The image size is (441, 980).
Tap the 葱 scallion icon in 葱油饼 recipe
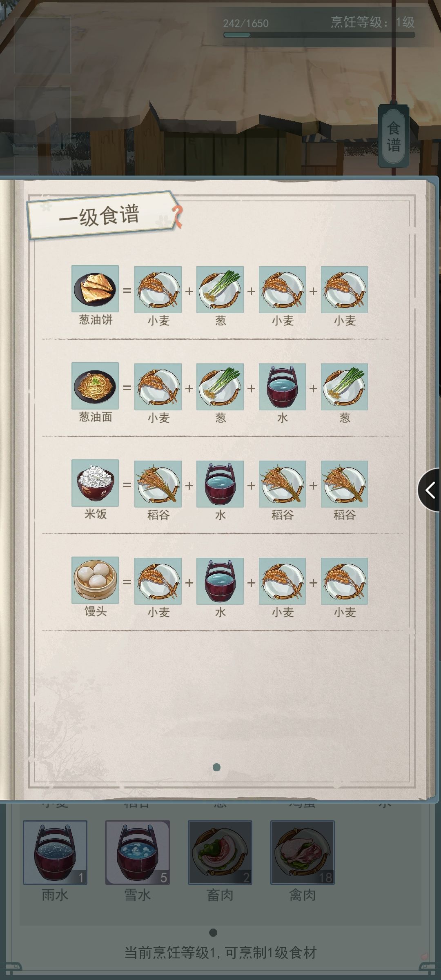[220, 290]
